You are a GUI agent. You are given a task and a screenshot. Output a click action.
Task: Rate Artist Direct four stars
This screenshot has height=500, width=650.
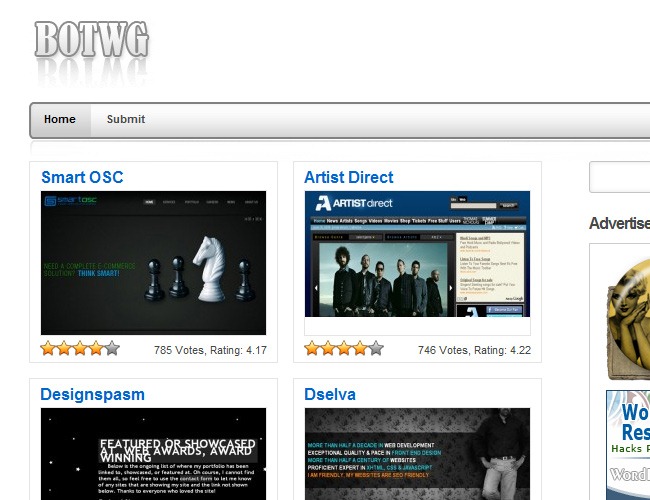(x=359, y=349)
